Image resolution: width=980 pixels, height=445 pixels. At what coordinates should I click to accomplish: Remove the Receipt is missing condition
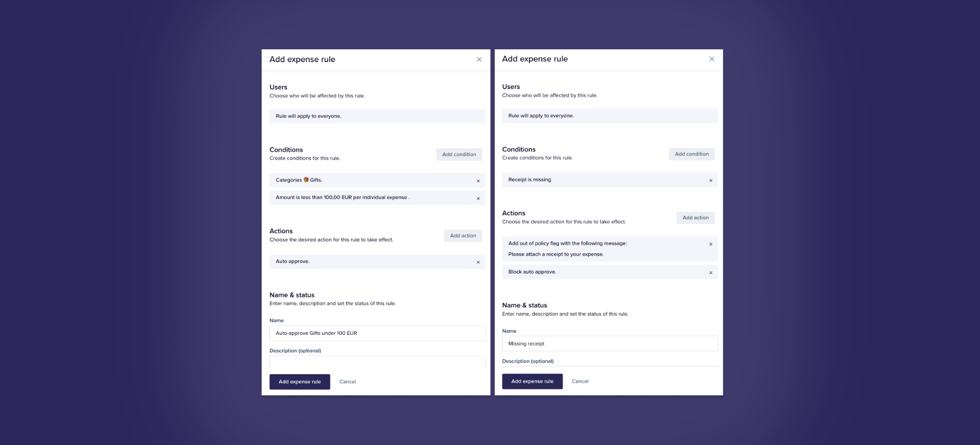tap(711, 181)
